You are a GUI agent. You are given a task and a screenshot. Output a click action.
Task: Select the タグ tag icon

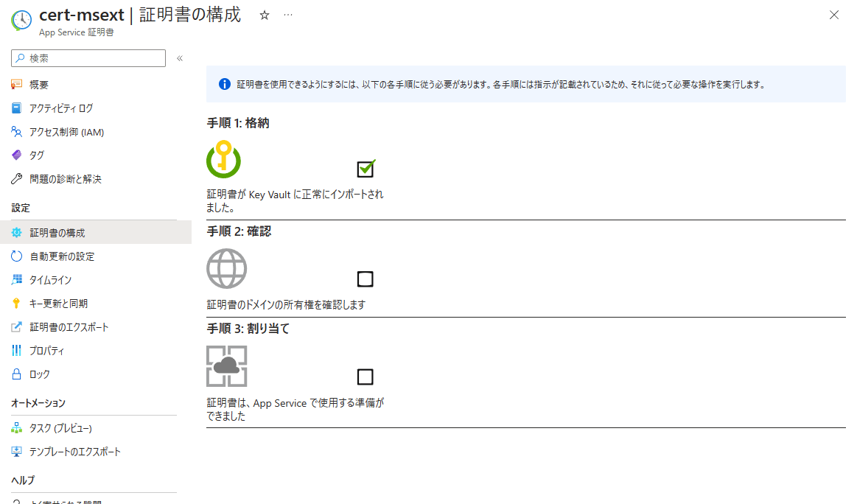click(x=16, y=155)
